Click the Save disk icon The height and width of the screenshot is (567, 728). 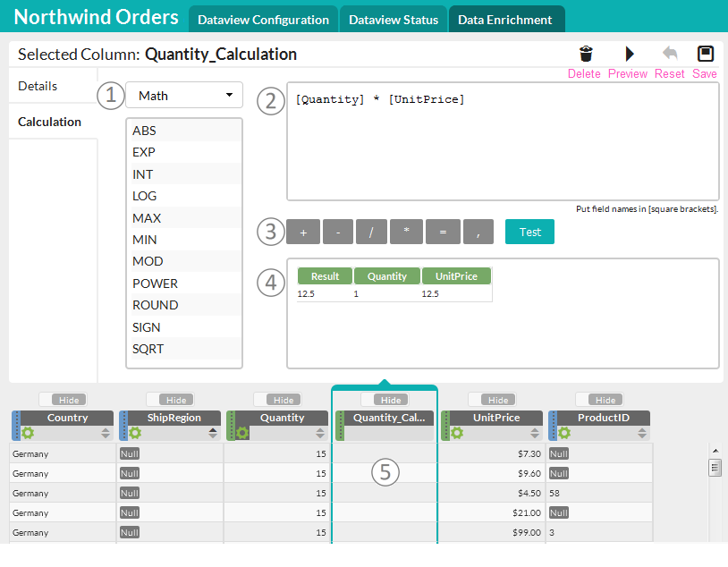click(706, 54)
